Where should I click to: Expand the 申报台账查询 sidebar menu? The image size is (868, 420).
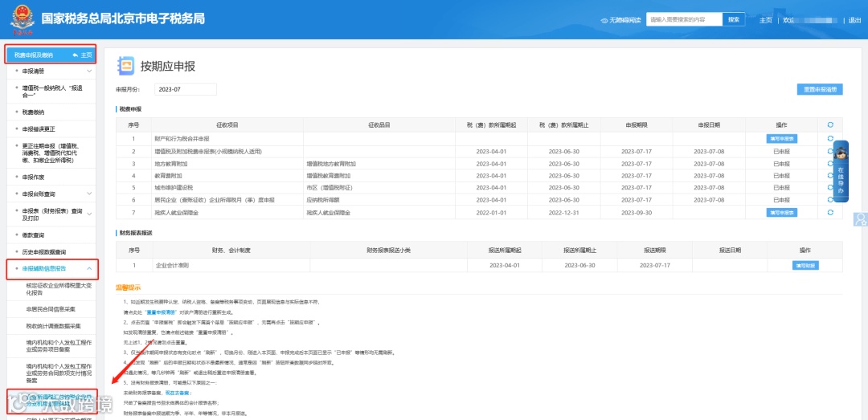point(89,194)
